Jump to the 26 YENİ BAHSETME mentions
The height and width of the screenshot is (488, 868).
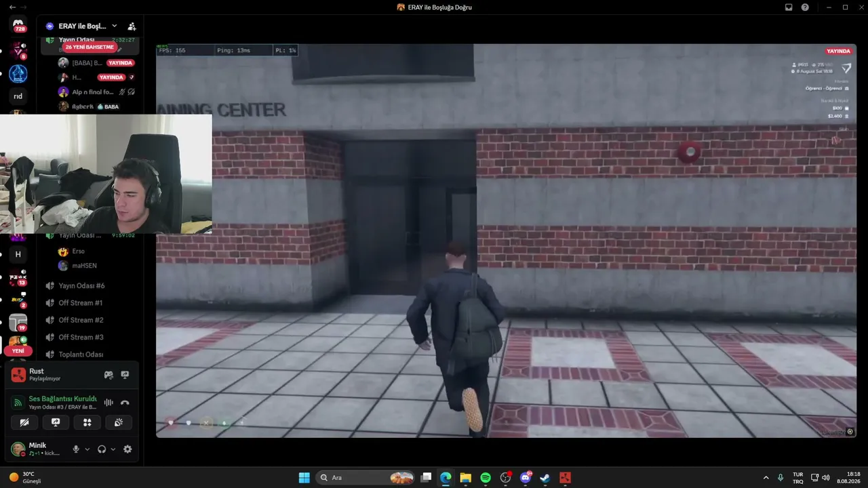pos(90,47)
